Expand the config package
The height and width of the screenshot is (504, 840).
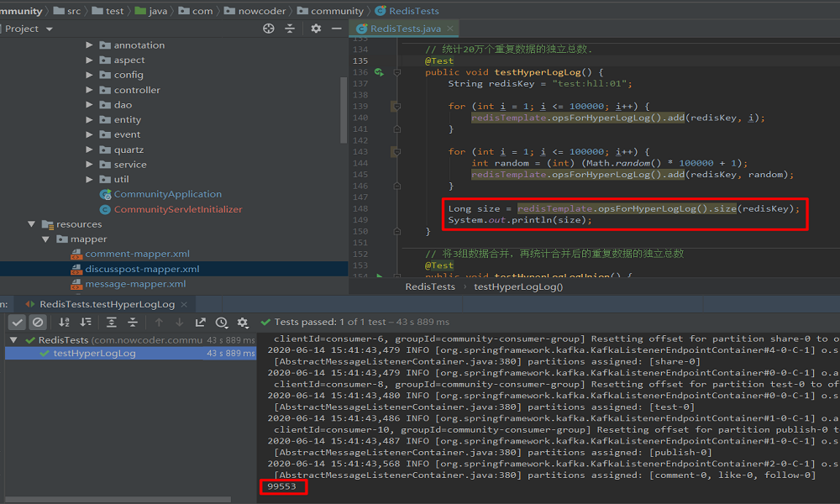90,75
